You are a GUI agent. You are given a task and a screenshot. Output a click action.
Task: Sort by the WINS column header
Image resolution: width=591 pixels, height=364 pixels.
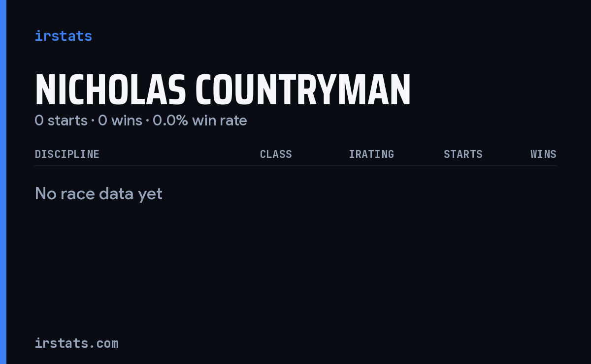[x=543, y=154]
